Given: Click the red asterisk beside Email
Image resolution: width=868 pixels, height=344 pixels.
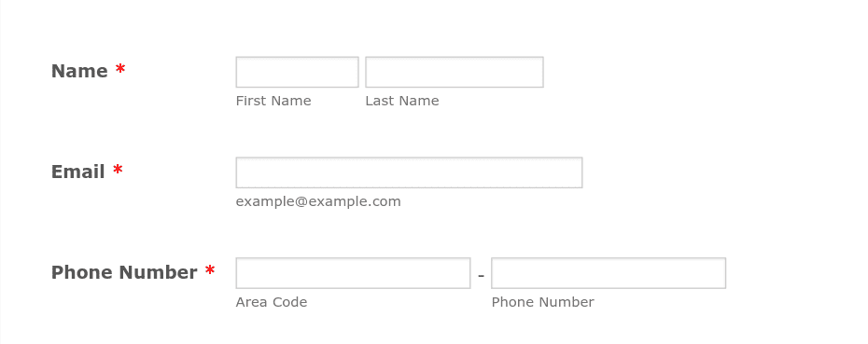Looking at the screenshot, I should coord(118,170).
